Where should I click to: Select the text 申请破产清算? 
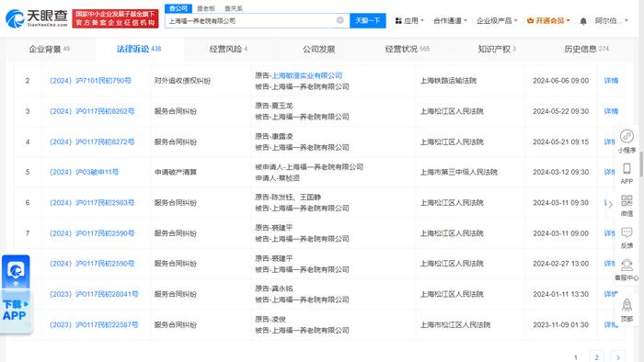176,172
